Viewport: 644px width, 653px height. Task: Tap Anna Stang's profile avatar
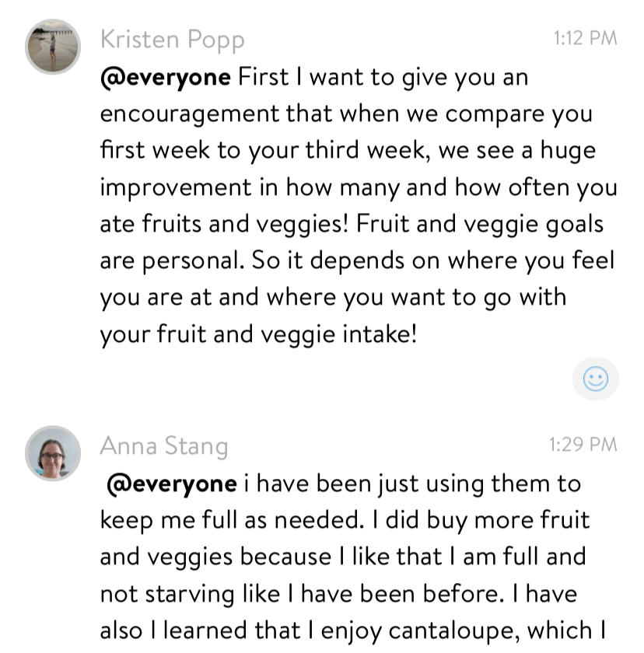[53, 453]
